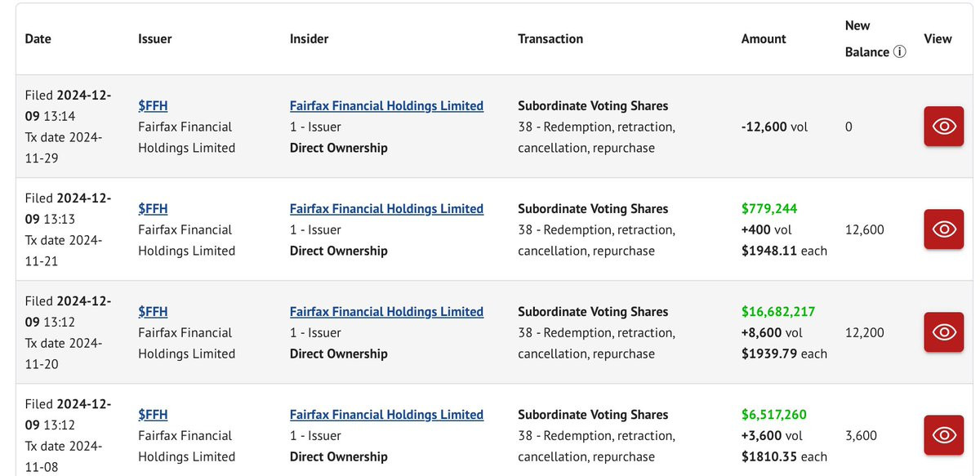This screenshot has height=476, width=980.
Task: Open $FFH ticker in 2024-11-20 row
Action: tap(153, 311)
